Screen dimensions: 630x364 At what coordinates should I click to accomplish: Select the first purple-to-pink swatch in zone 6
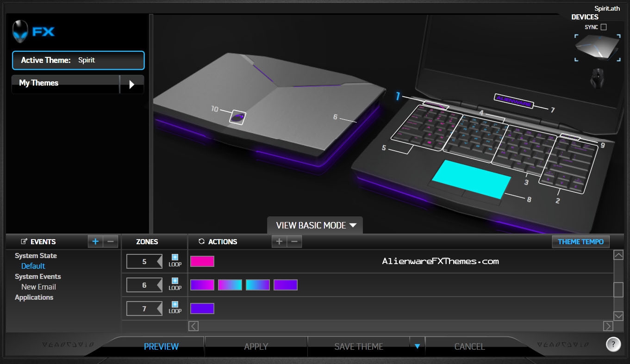(x=202, y=284)
